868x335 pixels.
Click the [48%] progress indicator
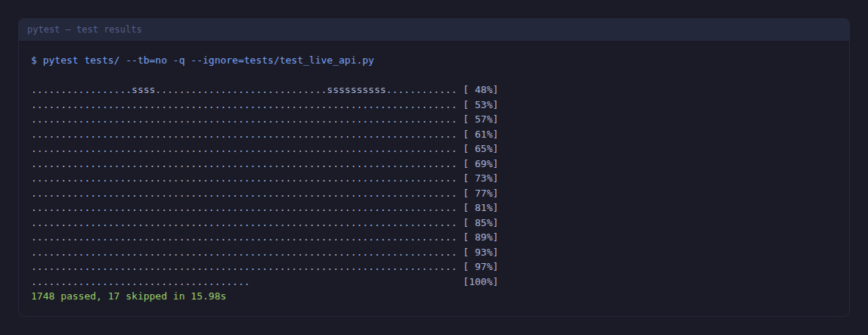pos(480,90)
